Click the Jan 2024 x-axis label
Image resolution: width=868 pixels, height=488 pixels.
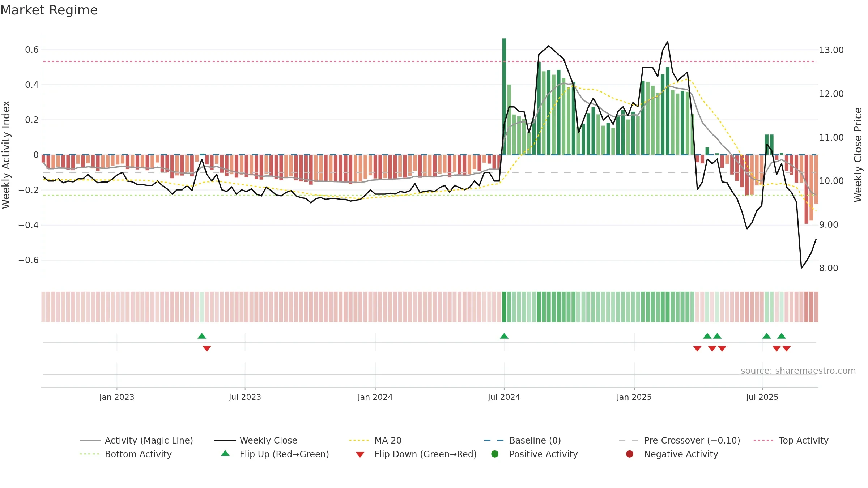(x=375, y=397)
